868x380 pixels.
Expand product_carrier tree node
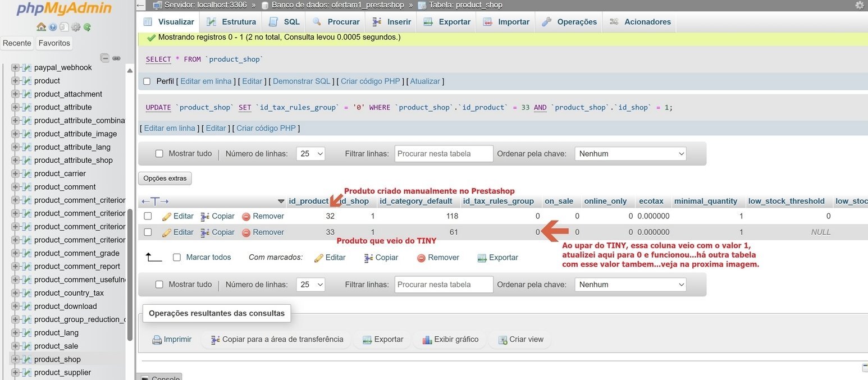pyautogui.click(x=15, y=173)
